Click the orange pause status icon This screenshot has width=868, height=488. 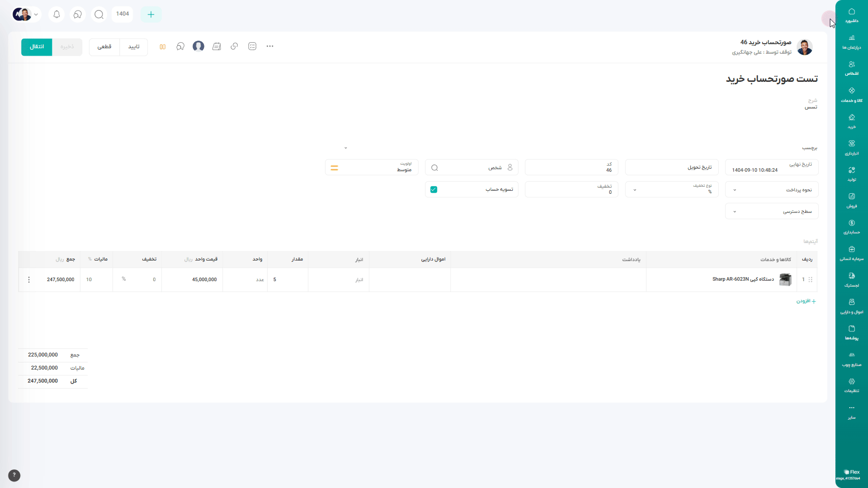click(x=162, y=47)
